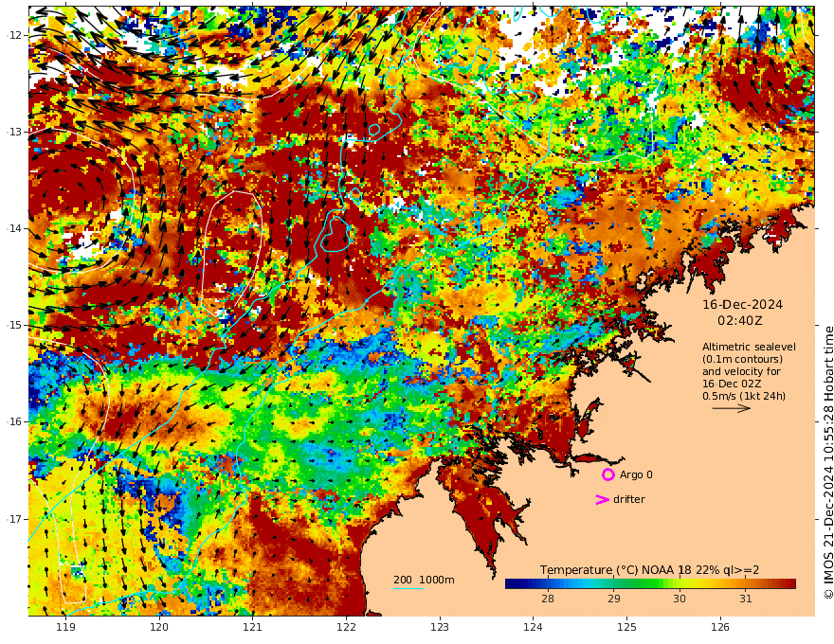Click latitude axis label -12
834x644 pixels.
[x=14, y=35]
